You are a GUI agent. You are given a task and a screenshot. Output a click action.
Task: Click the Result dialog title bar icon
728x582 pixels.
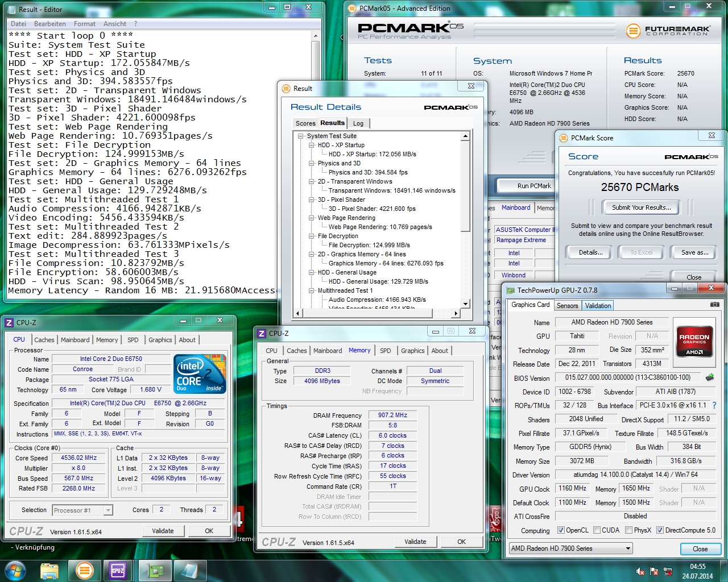pos(286,88)
